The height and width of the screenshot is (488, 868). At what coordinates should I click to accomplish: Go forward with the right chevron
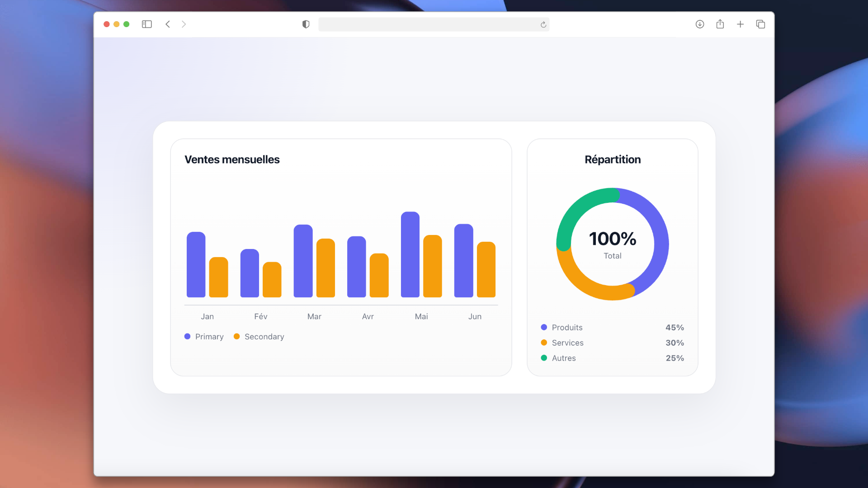(184, 24)
